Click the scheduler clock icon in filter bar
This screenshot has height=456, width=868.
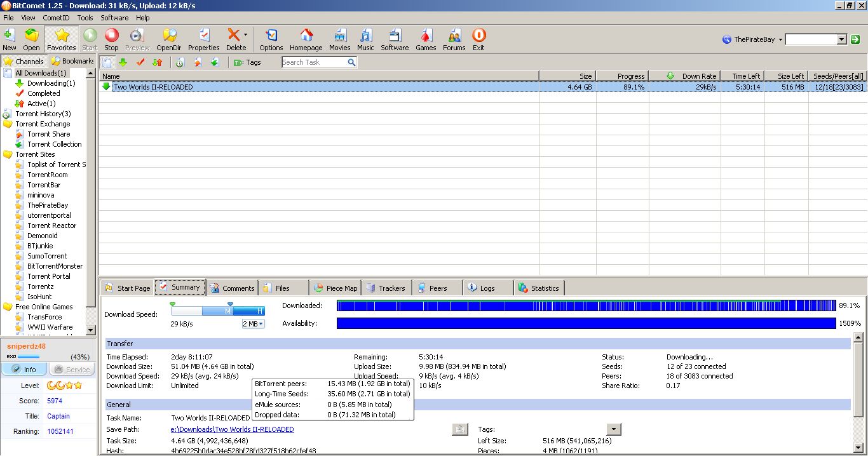coord(180,62)
